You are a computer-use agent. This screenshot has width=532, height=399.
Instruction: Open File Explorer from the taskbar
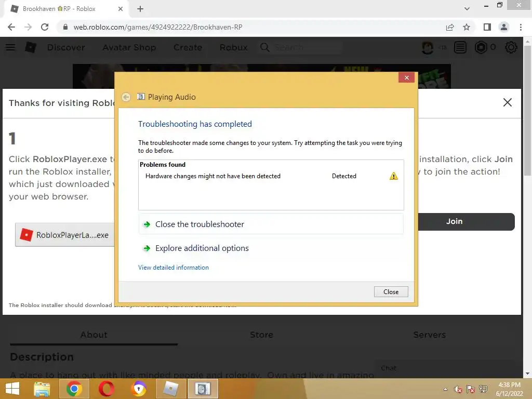tap(42, 389)
